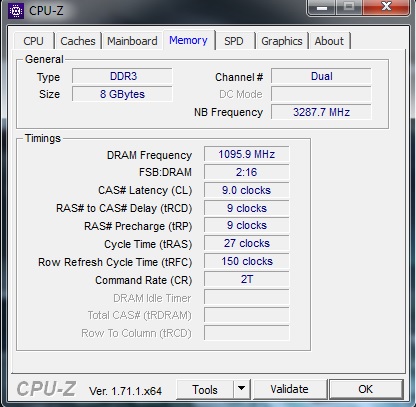The height and width of the screenshot is (407, 416).
Task: Click the 8 GBytes size field
Action: (122, 94)
